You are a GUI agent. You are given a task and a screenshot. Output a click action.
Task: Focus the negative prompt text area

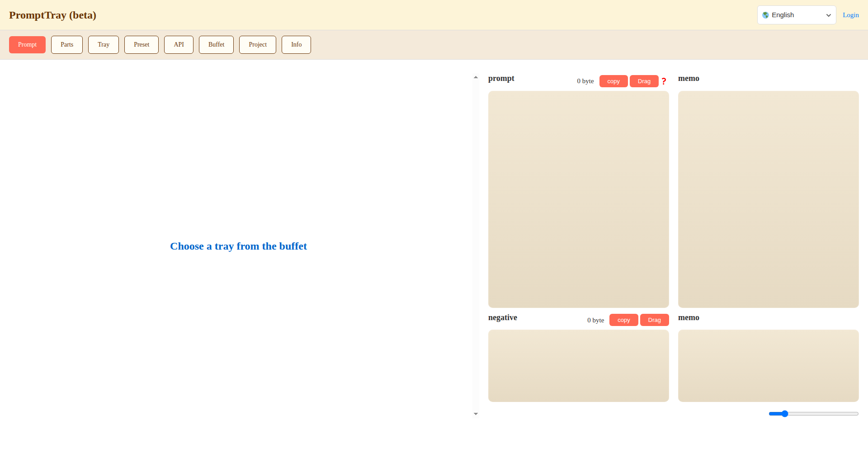pyautogui.click(x=579, y=366)
